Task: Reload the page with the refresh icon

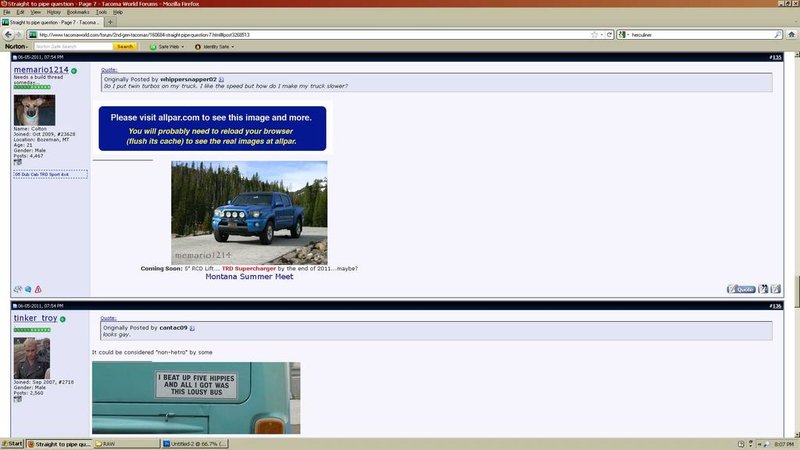Action: [609, 35]
